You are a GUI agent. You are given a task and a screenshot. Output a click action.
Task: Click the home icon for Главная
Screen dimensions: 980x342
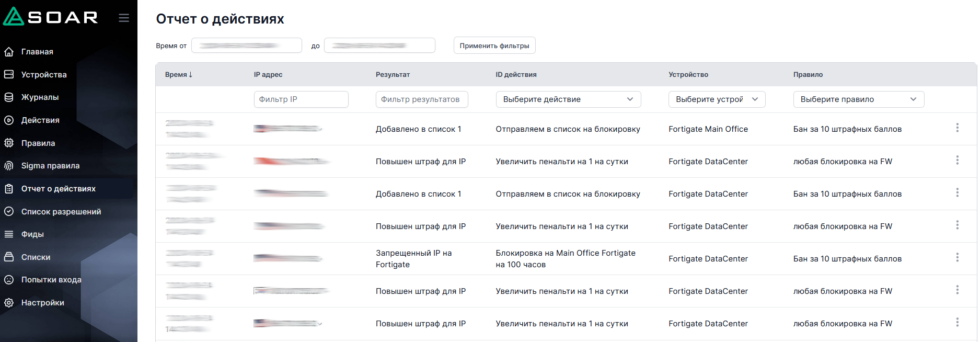tap(9, 52)
